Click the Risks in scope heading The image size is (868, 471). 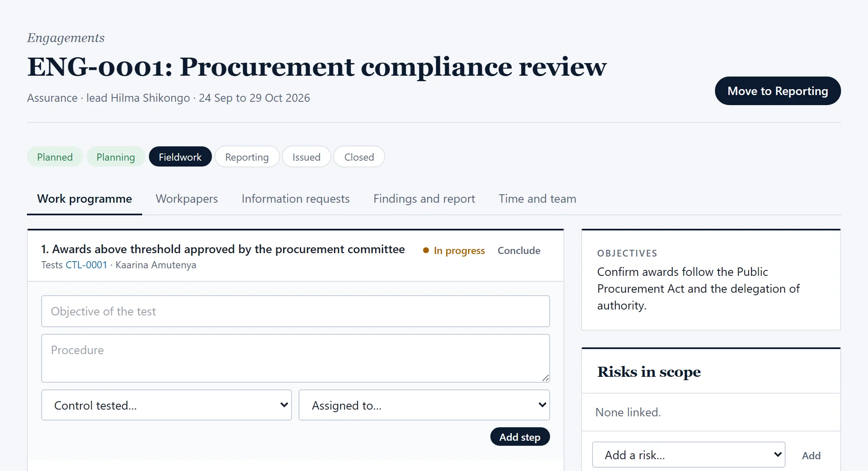649,372
